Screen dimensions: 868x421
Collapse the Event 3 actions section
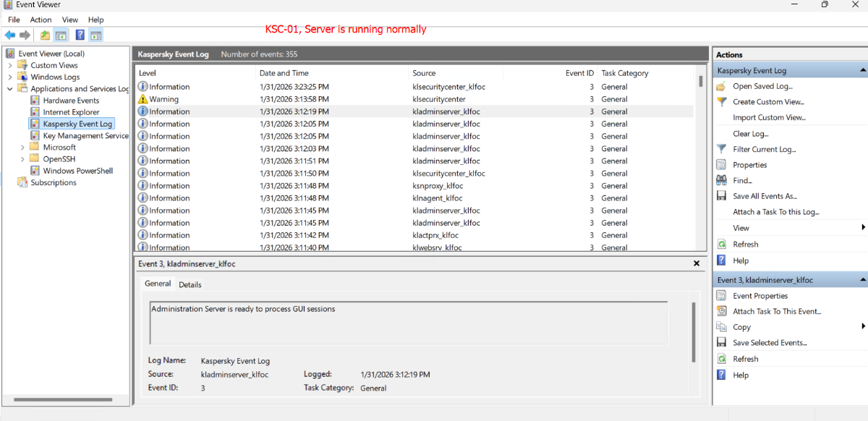(x=862, y=280)
